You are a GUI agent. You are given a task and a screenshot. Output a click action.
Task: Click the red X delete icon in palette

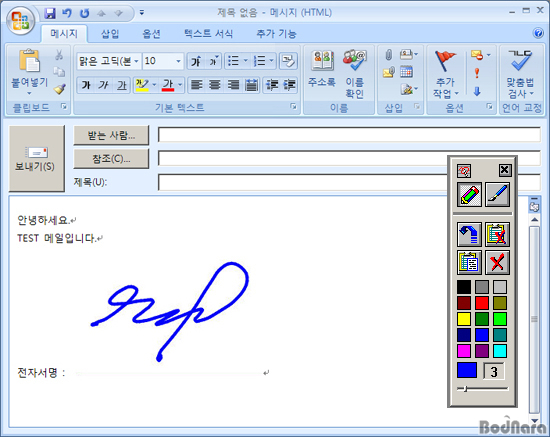pos(497,262)
